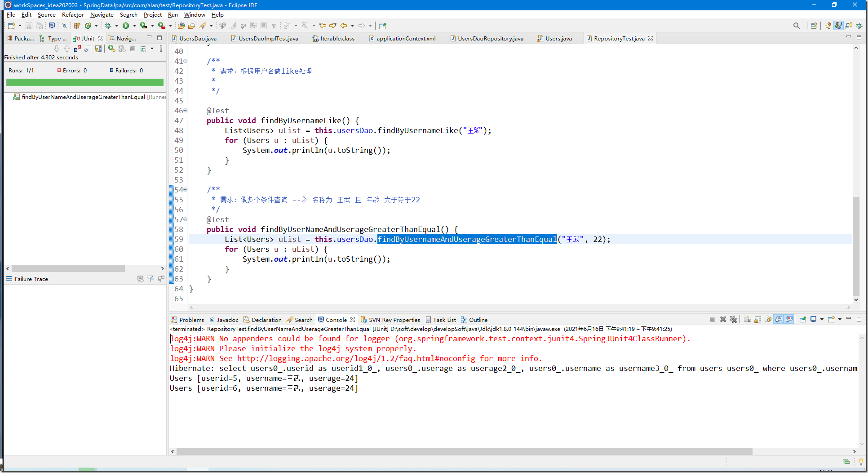Viewport: 868px width, 473px height.
Task: Click the Console Remove Launch X icon
Action: 723,320
